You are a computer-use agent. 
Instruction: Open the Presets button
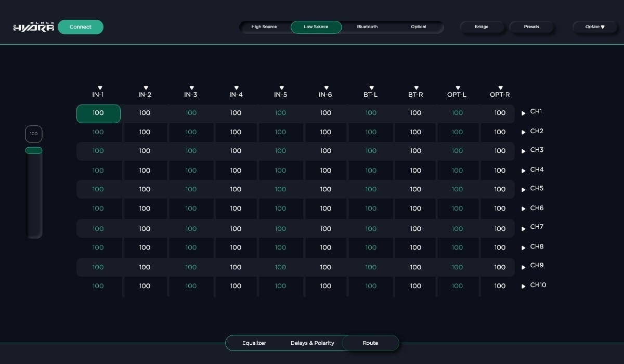pyautogui.click(x=531, y=27)
